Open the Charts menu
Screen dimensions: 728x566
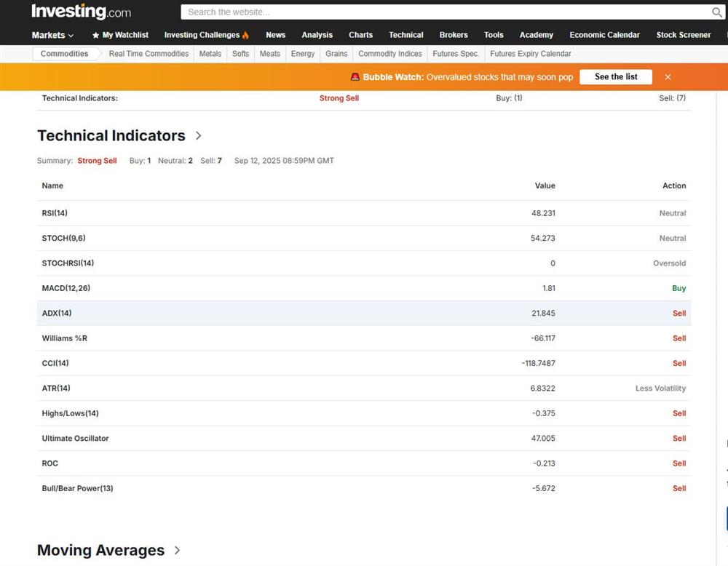pyautogui.click(x=361, y=35)
